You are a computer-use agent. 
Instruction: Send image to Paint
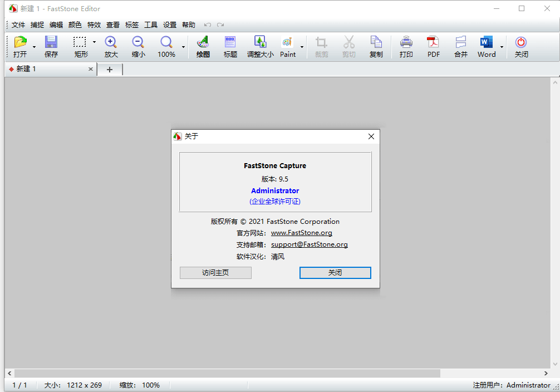click(287, 42)
